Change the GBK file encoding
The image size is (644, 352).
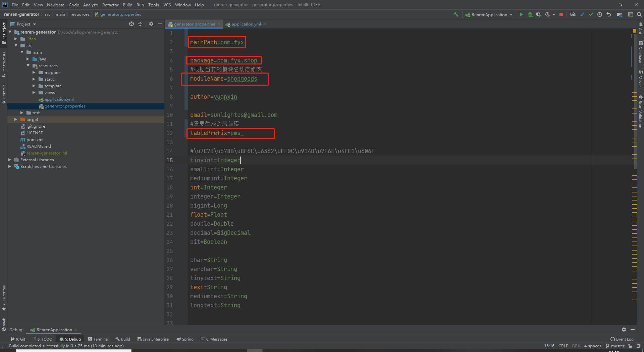pyautogui.click(x=576, y=346)
